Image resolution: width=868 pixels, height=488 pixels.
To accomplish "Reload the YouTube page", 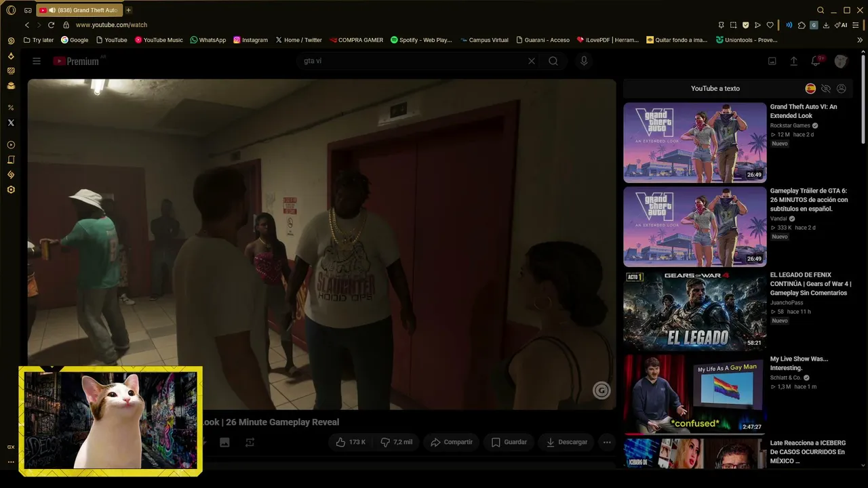I will click(x=51, y=25).
